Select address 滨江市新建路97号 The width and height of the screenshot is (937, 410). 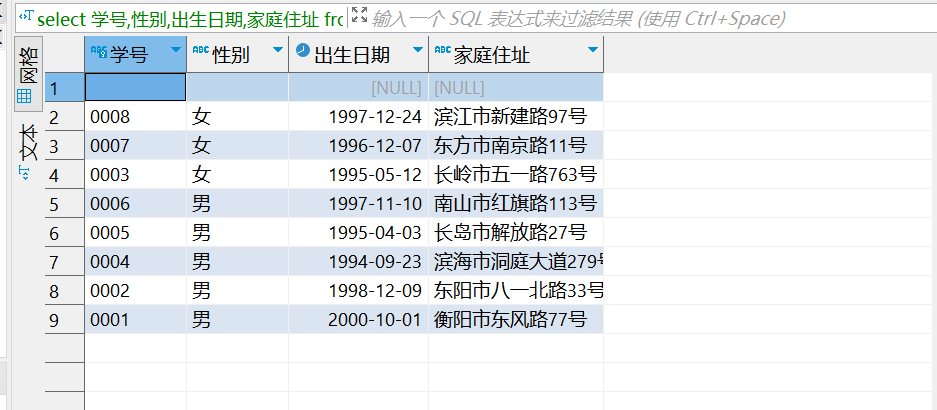pos(516,117)
